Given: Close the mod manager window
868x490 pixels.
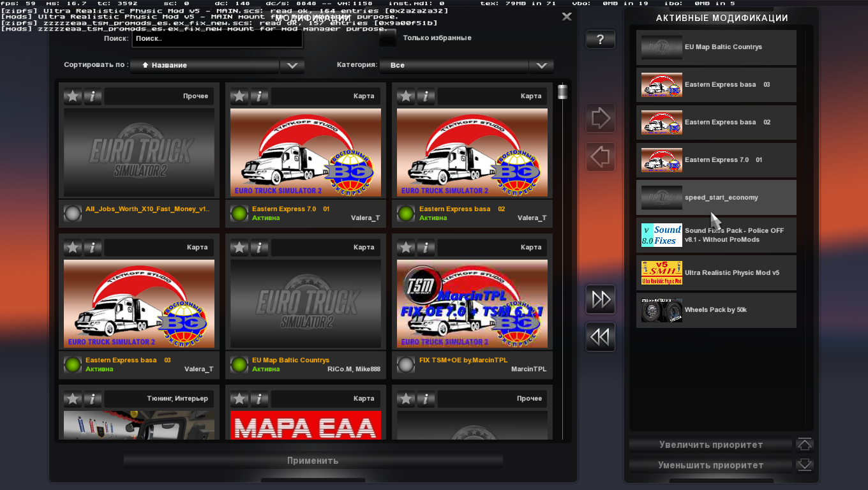Looking at the screenshot, I should click(x=567, y=17).
